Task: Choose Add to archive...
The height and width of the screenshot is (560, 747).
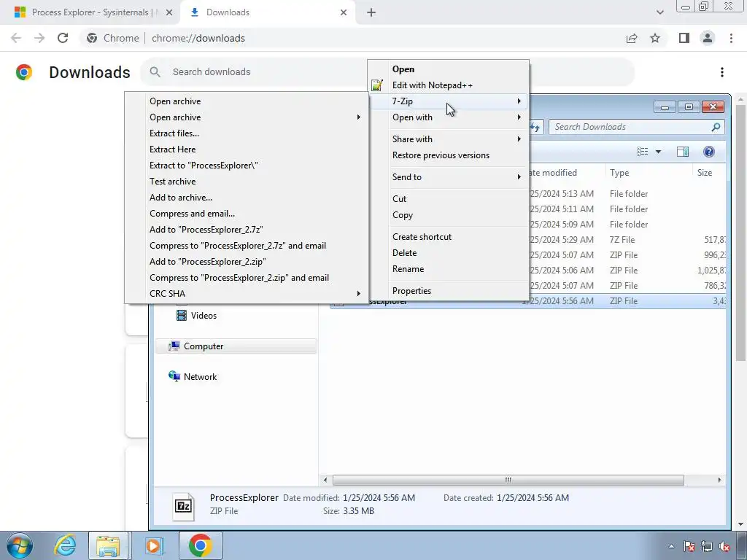Action: tap(247, 198)
